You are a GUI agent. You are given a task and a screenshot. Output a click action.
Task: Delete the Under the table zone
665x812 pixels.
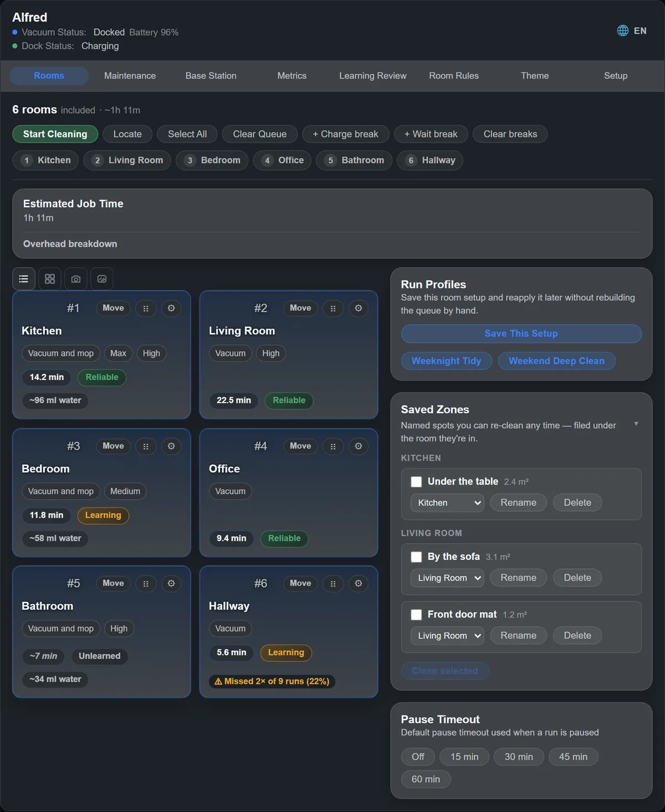click(577, 503)
